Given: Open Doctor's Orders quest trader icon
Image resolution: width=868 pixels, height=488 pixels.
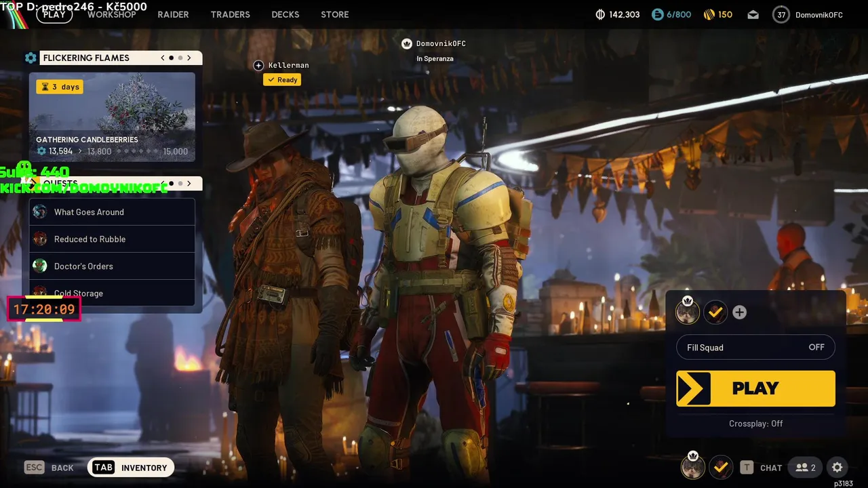Looking at the screenshot, I should pos(40,266).
